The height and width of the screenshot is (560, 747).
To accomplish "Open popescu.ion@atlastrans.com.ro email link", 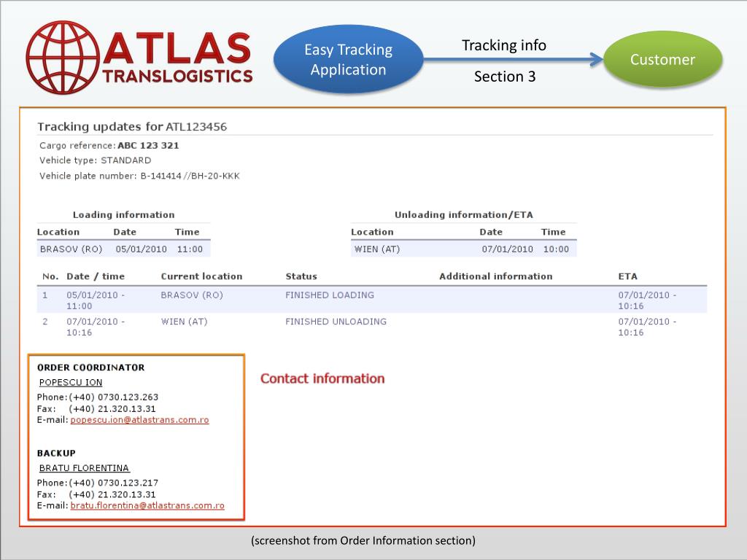I will coord(139,420).
